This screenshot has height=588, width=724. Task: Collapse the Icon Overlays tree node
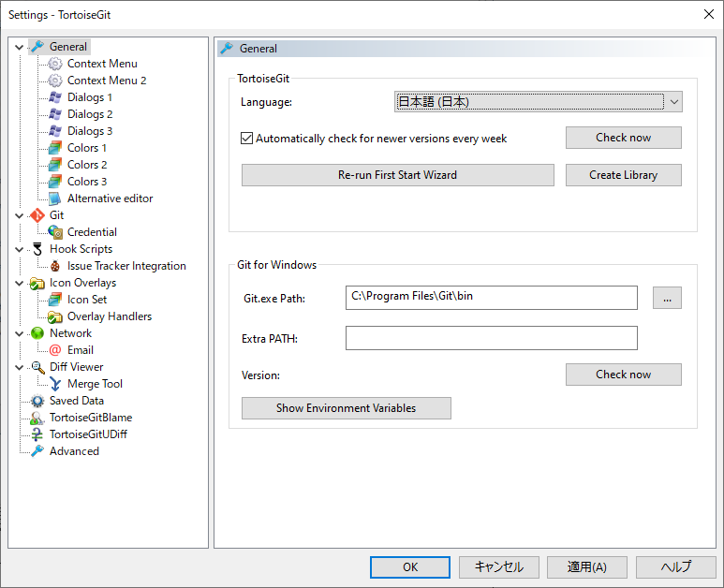pos(19,283)
